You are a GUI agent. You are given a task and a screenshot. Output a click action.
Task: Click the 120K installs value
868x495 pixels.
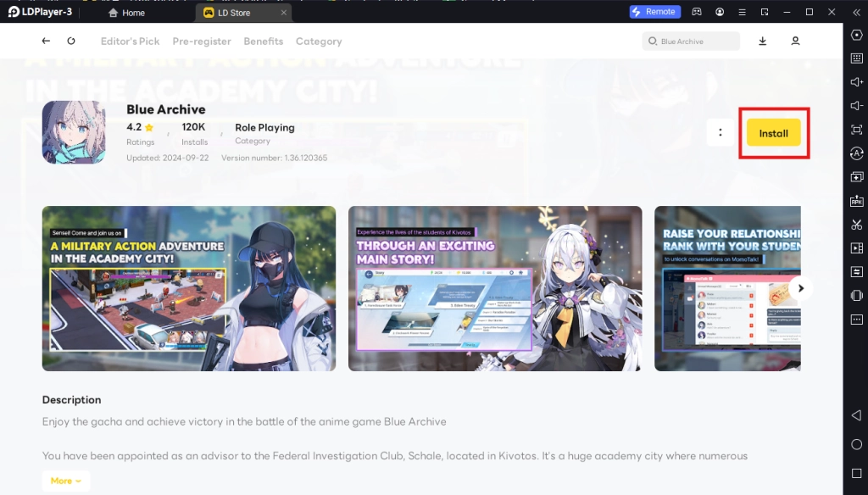tap(193, 127)
